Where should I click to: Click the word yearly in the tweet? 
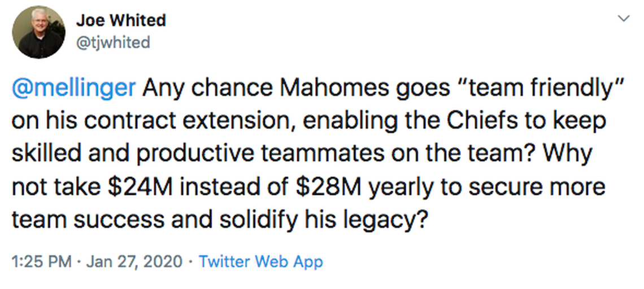tap(400, 187)
